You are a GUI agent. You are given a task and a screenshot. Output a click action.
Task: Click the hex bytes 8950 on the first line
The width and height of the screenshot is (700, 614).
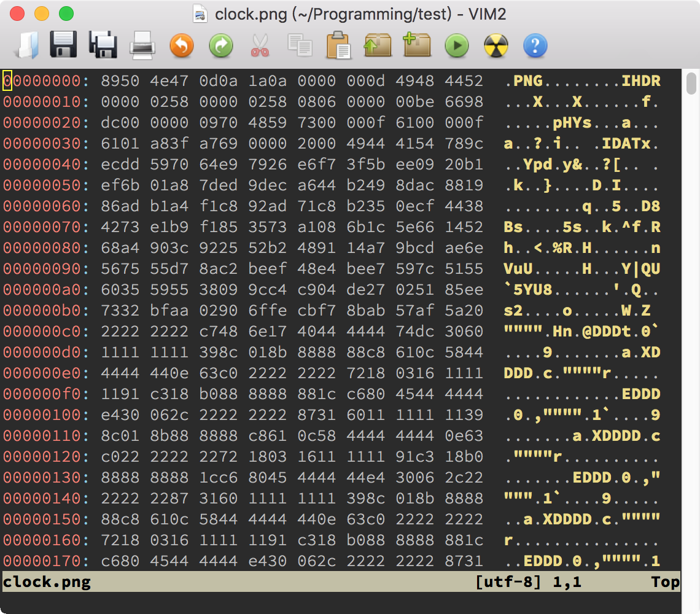point(120,81)
